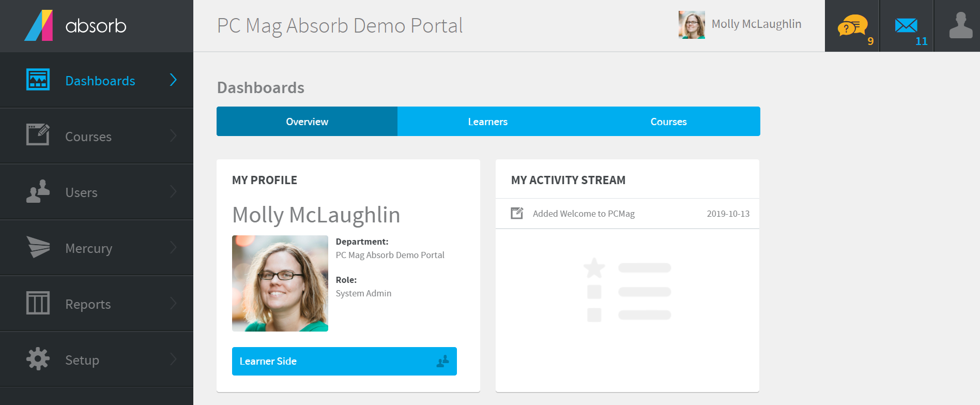Open the user account silhouette icon
This screenshot has height=405, width=980.
[x=961, y=25]
